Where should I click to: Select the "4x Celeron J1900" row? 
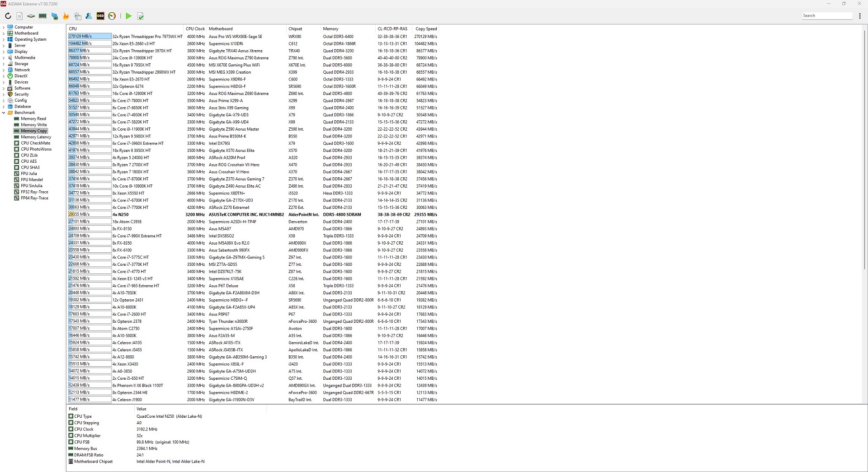pyautogui.click(x=253, y=400)
